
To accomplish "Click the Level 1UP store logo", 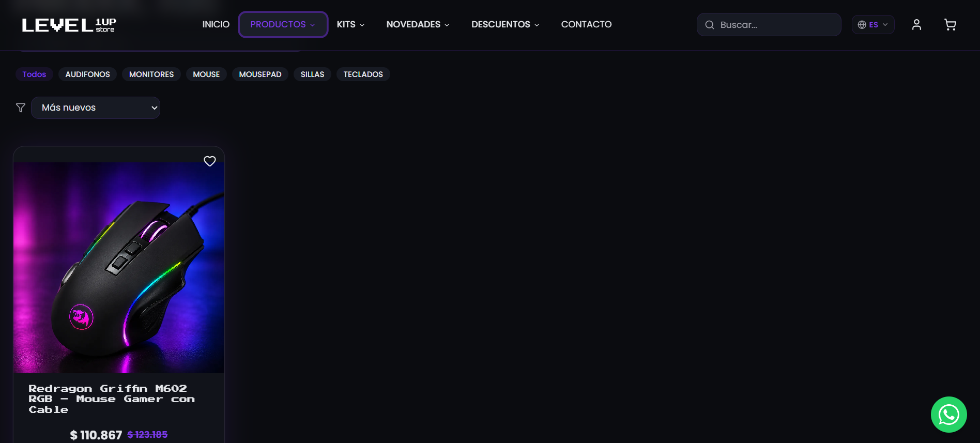I will pos(69,25).
